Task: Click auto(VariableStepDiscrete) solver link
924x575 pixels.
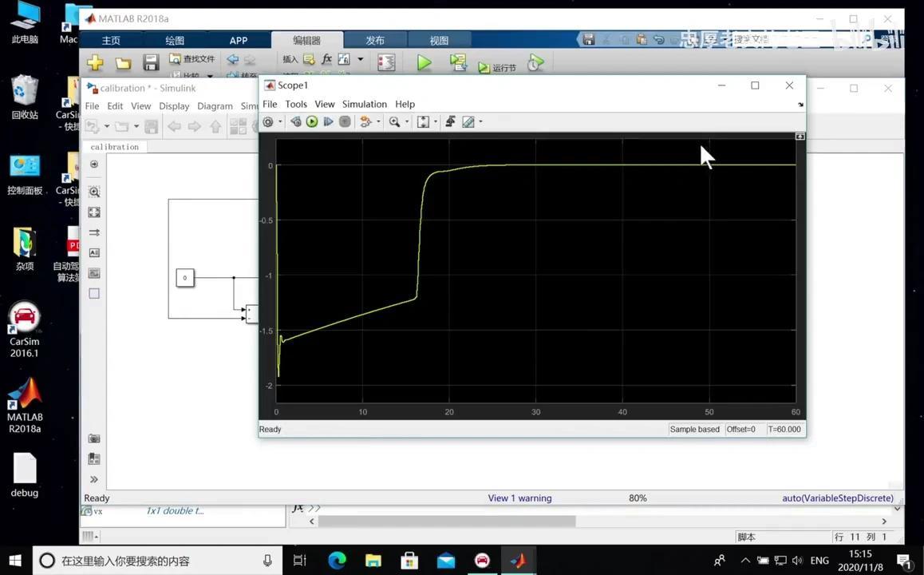Action: 837,498
